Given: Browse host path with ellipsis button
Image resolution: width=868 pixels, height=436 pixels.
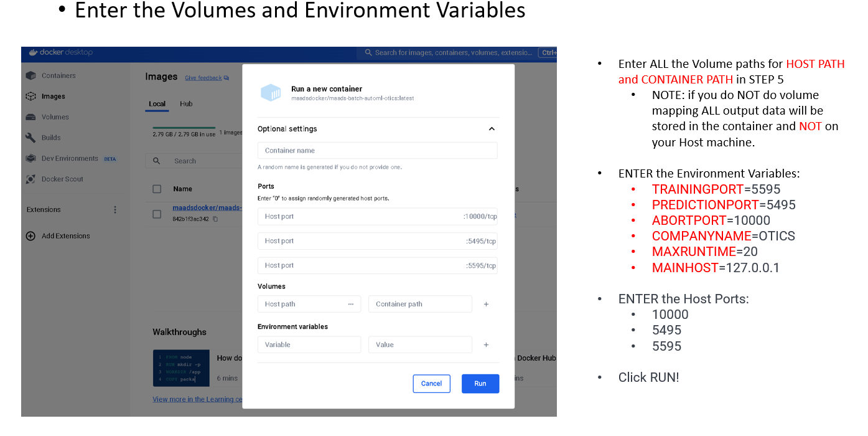Looking at the screenshot, I should 351,304.
